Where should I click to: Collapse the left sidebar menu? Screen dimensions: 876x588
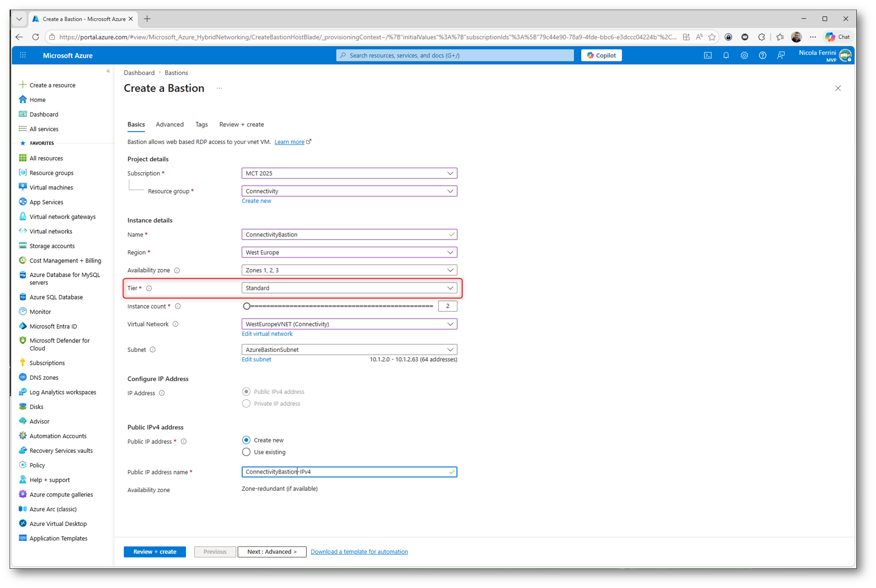pyautogui.click(x=108, y=71)
